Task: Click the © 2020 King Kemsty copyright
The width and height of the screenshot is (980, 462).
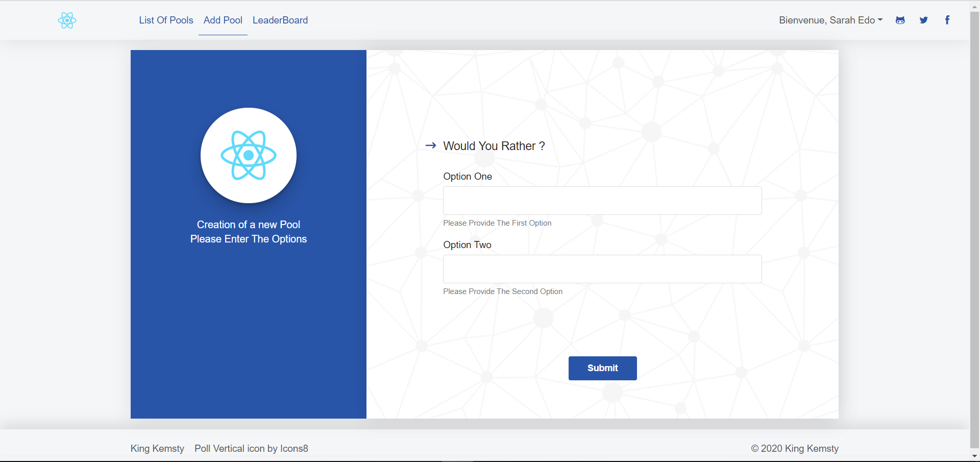Action: click(x=795, y=448)
